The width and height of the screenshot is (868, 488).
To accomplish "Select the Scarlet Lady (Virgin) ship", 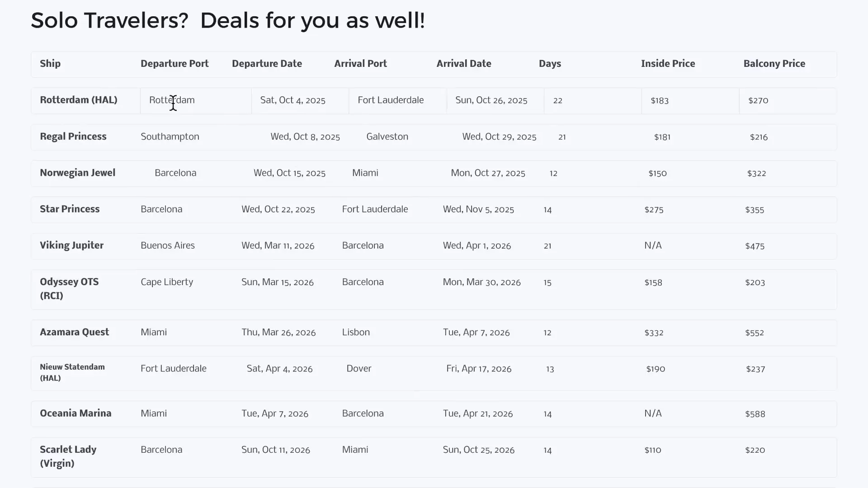I will click(68, 456).
